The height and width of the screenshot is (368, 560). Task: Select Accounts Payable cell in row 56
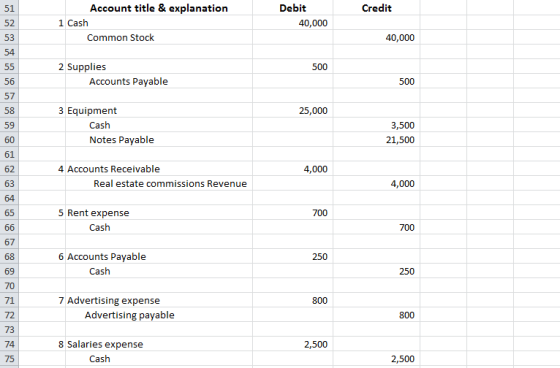coord(159,81)
